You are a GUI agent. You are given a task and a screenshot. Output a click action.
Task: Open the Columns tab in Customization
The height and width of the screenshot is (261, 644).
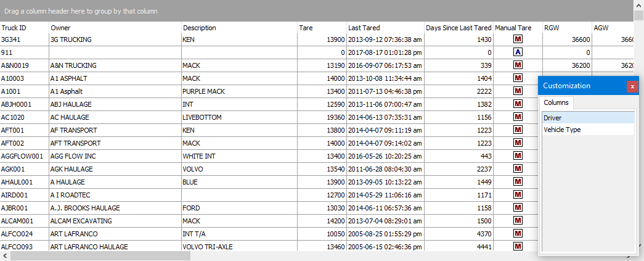pyautogui.click(x=556, y=102)
